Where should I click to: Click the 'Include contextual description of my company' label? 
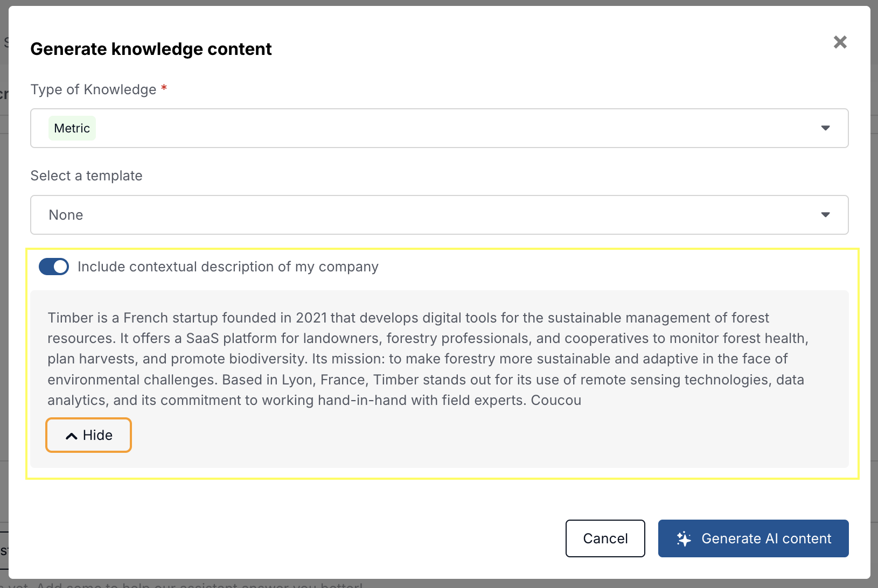228,267
